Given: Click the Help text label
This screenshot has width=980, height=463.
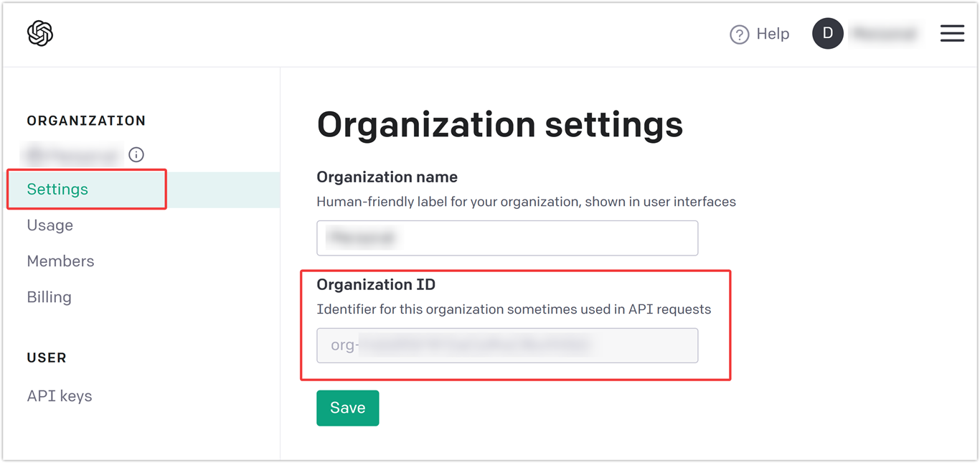Looking at the screenshot, I should click(x=772, y=34).
